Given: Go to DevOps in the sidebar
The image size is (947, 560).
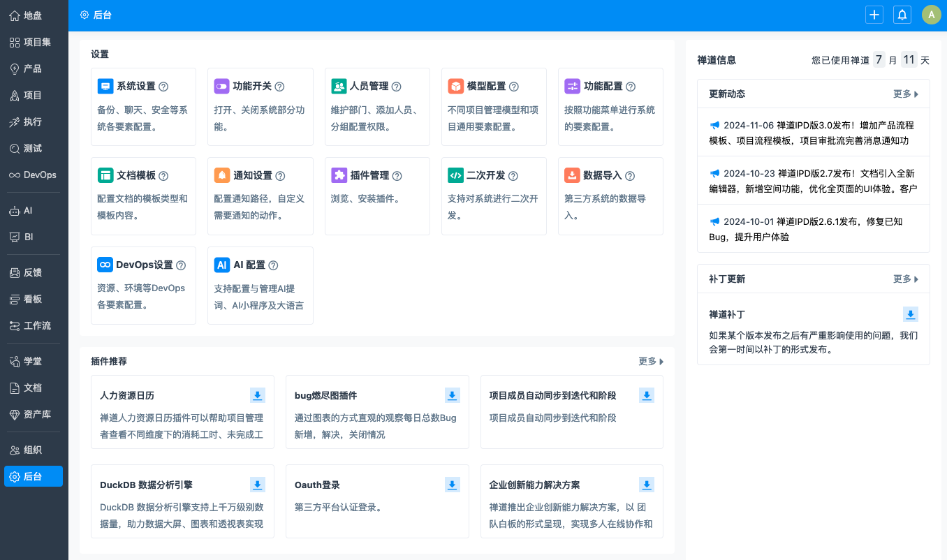Looking at the screenshot, I should tap(34, 175).
